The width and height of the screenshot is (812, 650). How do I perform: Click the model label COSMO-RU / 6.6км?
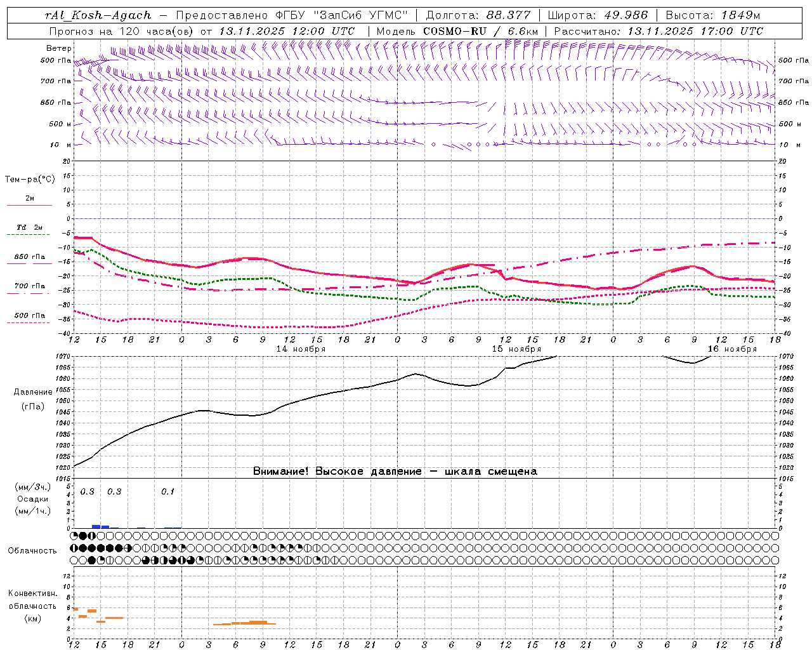(x=481, y=31)
